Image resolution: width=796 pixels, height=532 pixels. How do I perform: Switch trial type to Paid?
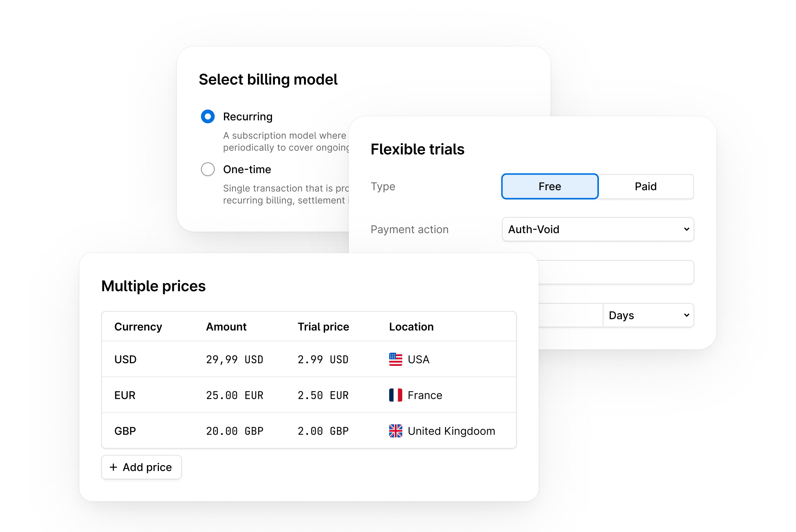pyautogui.click(x=646, y=186)
